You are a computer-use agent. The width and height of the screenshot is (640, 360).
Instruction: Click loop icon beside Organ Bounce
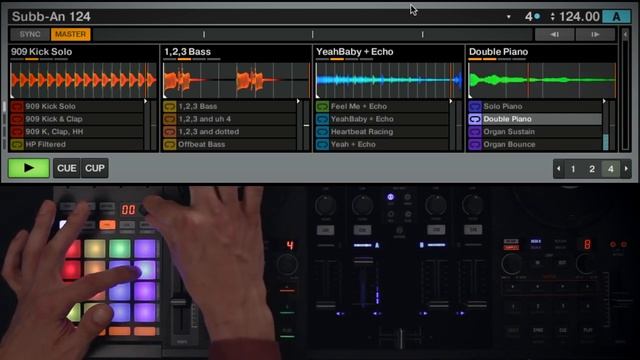[475, 144]
